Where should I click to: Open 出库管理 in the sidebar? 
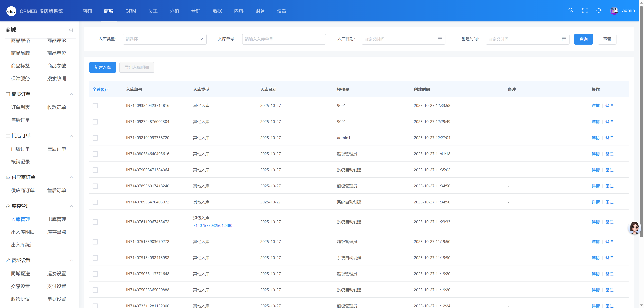click(x=57, y=219)
